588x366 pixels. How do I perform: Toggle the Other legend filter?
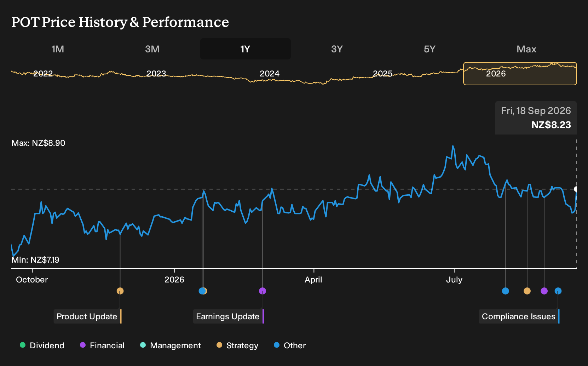pyautogui.click(x=290, y=345)
